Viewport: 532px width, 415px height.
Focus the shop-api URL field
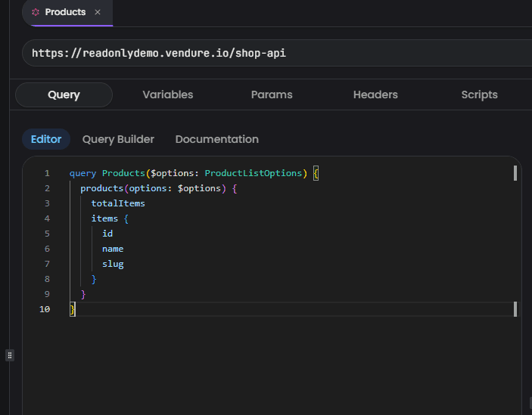[x=277, y=53]
